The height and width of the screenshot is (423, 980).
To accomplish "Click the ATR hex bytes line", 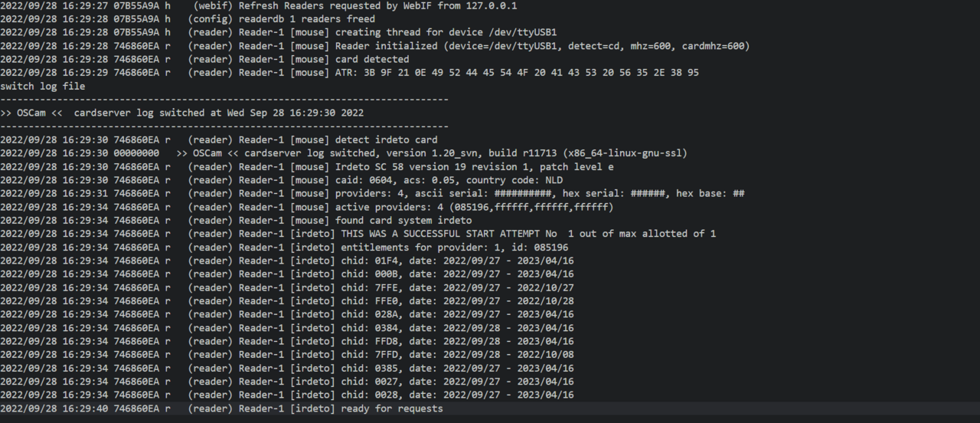I will (517, 73).
